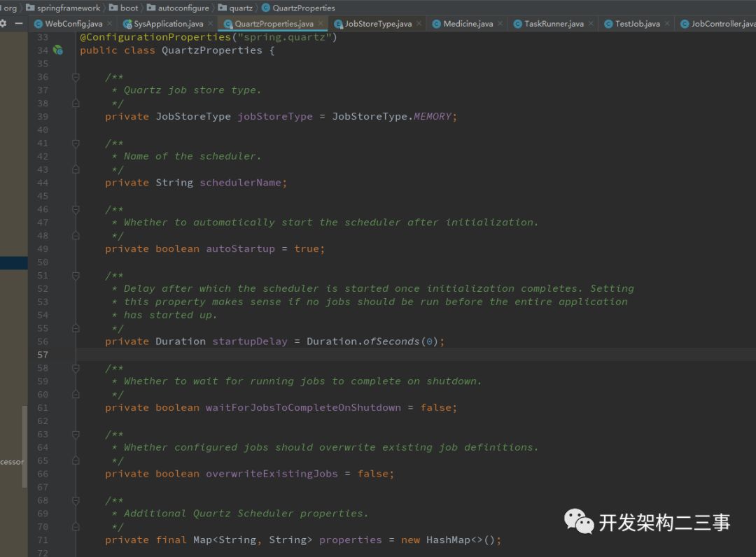
Task: Collapse the comment end fold marker at line 70
Action: pyautogui.click(x=76, y=527)
